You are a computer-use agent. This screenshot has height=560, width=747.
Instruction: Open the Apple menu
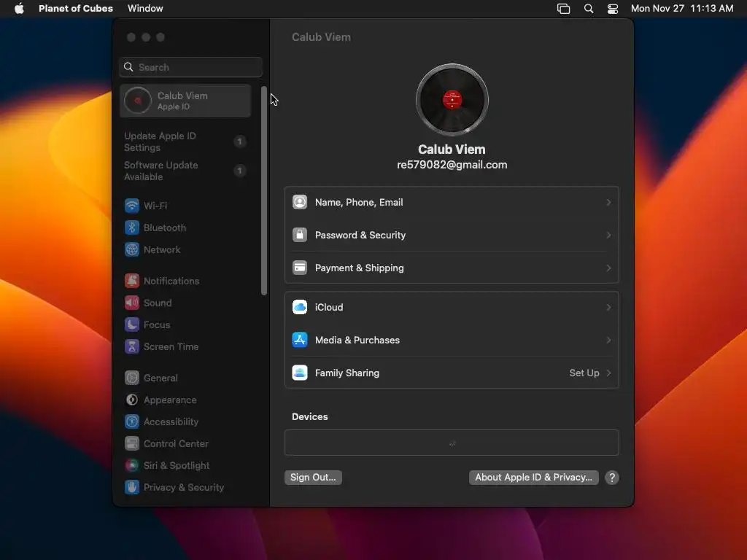click(19, 9)
